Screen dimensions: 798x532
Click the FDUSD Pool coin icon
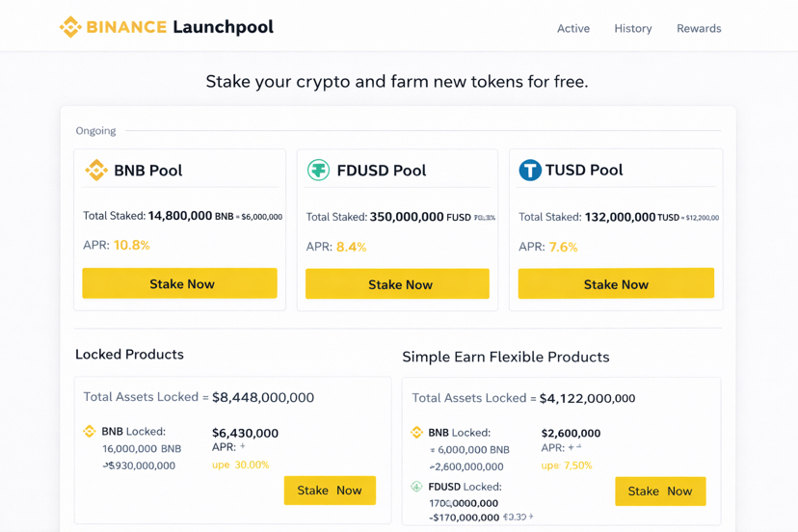[x=318, y=171]
